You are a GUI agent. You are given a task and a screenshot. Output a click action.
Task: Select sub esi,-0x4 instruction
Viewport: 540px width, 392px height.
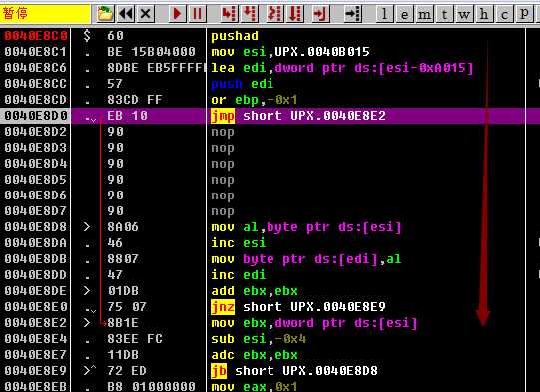tap(259, 339)
